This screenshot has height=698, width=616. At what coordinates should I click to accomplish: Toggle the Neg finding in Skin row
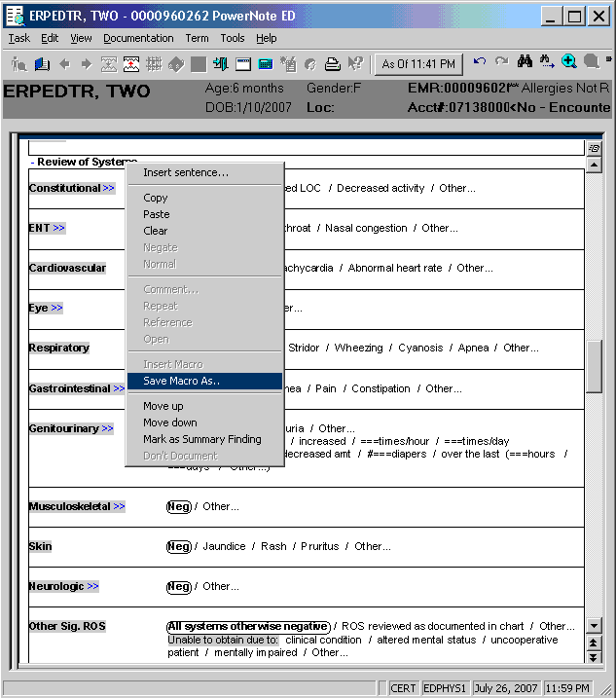(178, 546)
